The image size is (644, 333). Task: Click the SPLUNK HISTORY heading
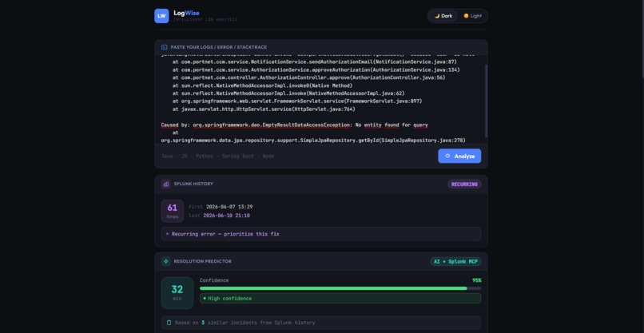(x=193, y=184)
